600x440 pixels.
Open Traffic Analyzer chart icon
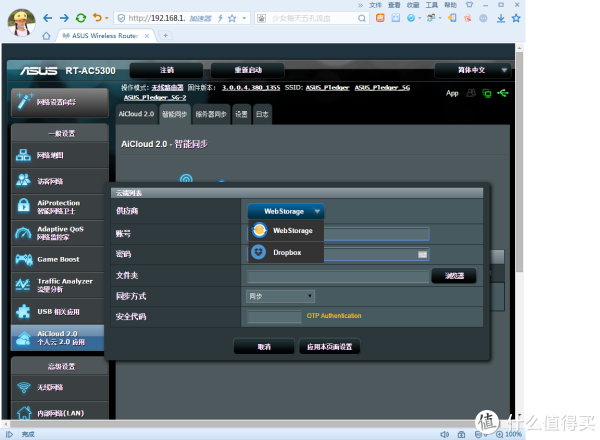[x=23, y=285]
